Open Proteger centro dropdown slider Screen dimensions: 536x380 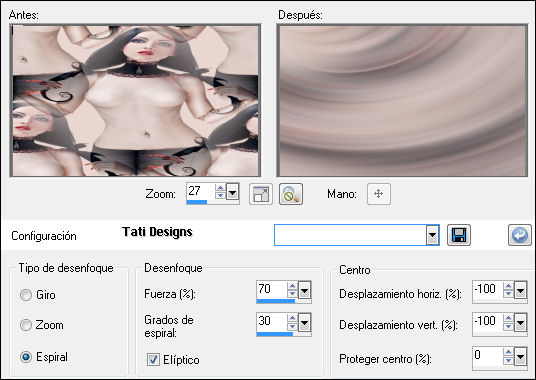pyautogui.click(x=520, y=357)
